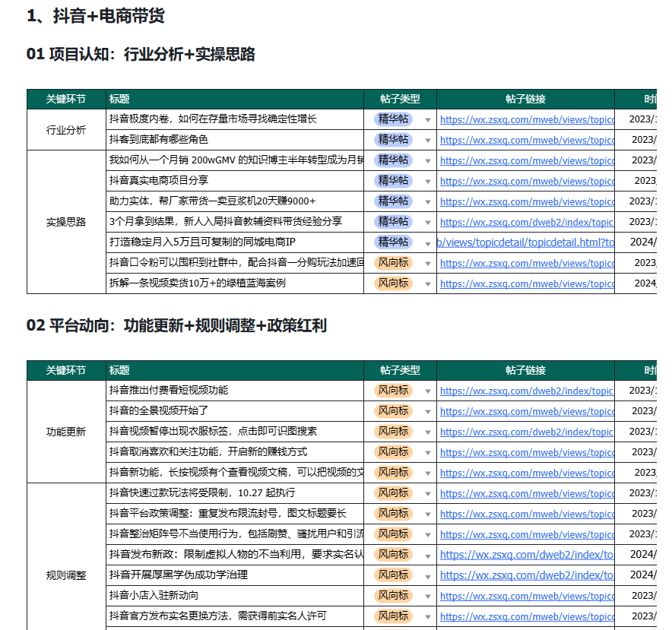Screen dimensions: 672x630
Task: Open link for 抖音快速过款玩法 row
Action: [x=527, y=493]
